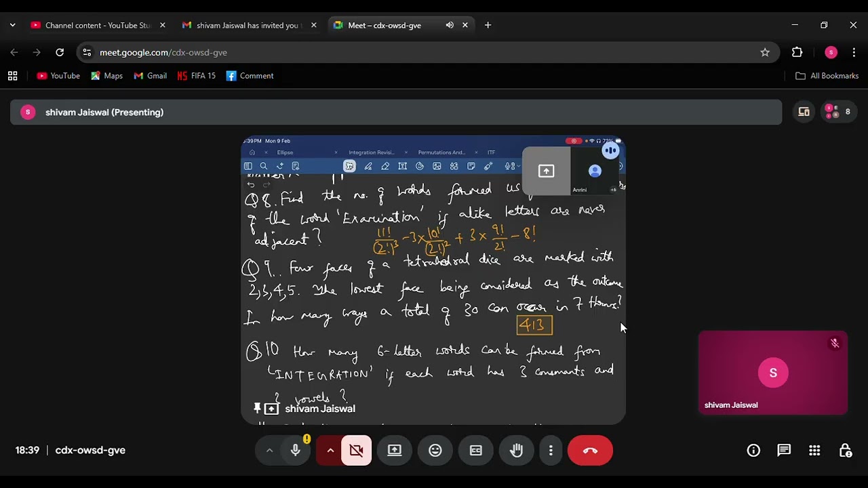
Task: Open the Comment Facebook bookmark
Action: coord(250,76)
